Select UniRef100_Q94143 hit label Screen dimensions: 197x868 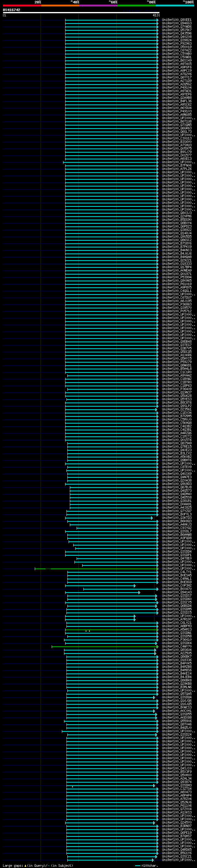pos(176,592)
